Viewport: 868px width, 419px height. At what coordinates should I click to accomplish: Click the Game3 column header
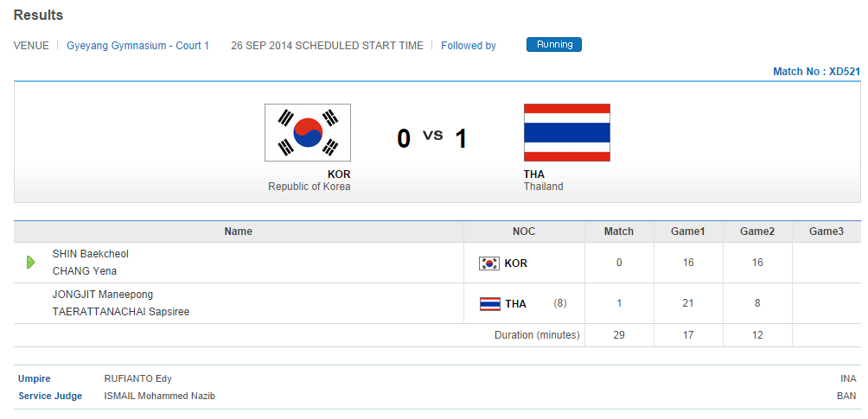tap(827, 232)
